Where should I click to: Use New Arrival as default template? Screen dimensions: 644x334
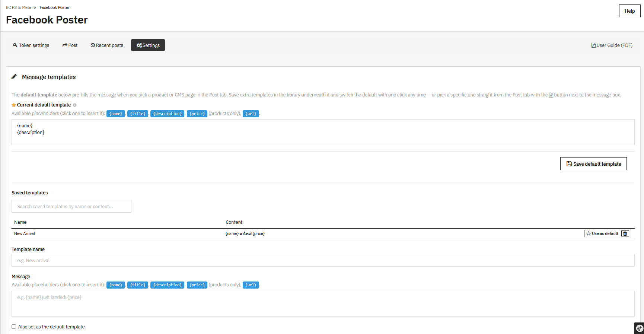click(602, 233)
